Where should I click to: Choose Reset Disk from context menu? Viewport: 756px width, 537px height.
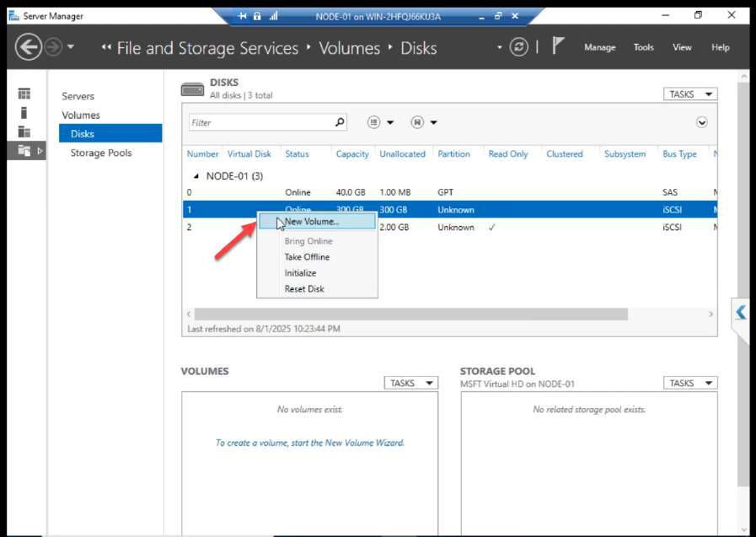pyautogui.click(x=303, y=289)
